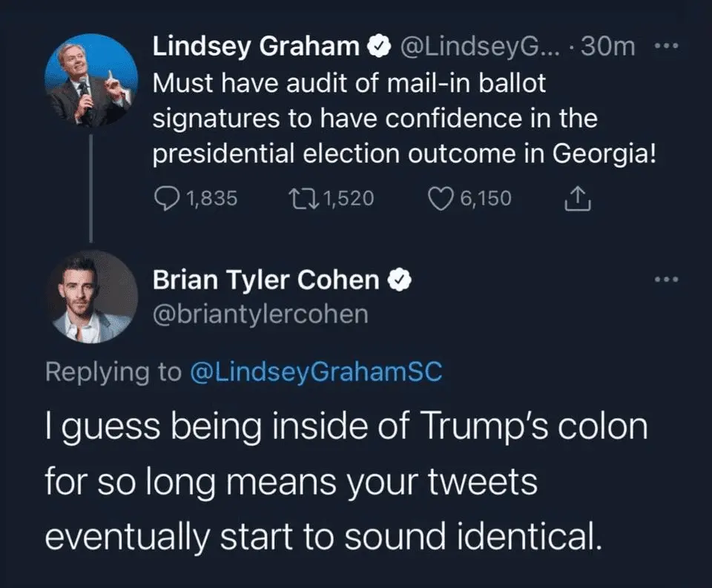Click Lindsey Graham's verified badge

pos(378,47)
